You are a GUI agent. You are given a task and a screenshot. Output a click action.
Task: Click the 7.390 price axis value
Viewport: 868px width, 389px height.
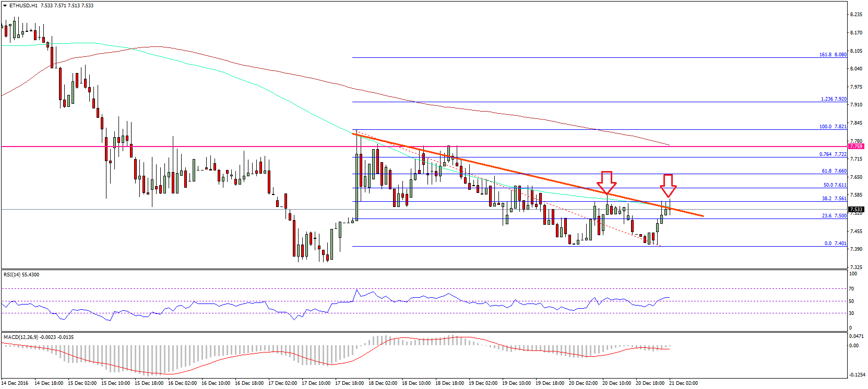856,249
